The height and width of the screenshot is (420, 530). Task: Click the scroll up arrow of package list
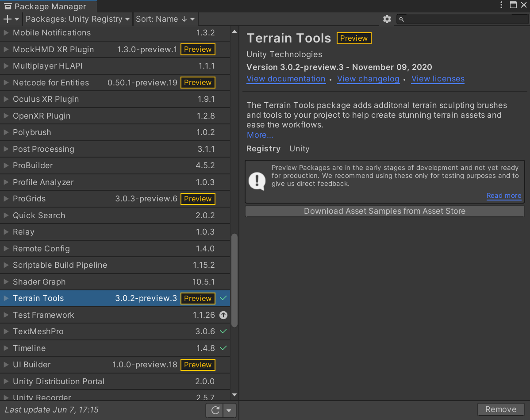(x=234, y=31)
